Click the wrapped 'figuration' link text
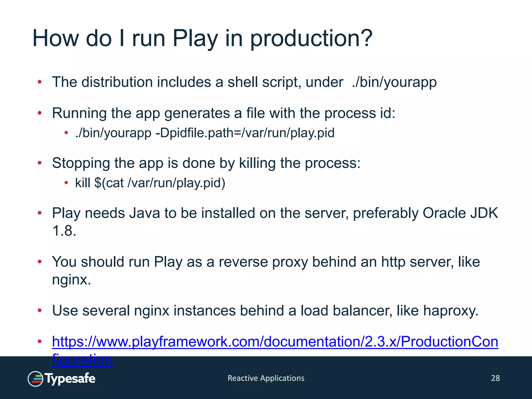Viewport: 532px width, 399px height. pos(82,360)
